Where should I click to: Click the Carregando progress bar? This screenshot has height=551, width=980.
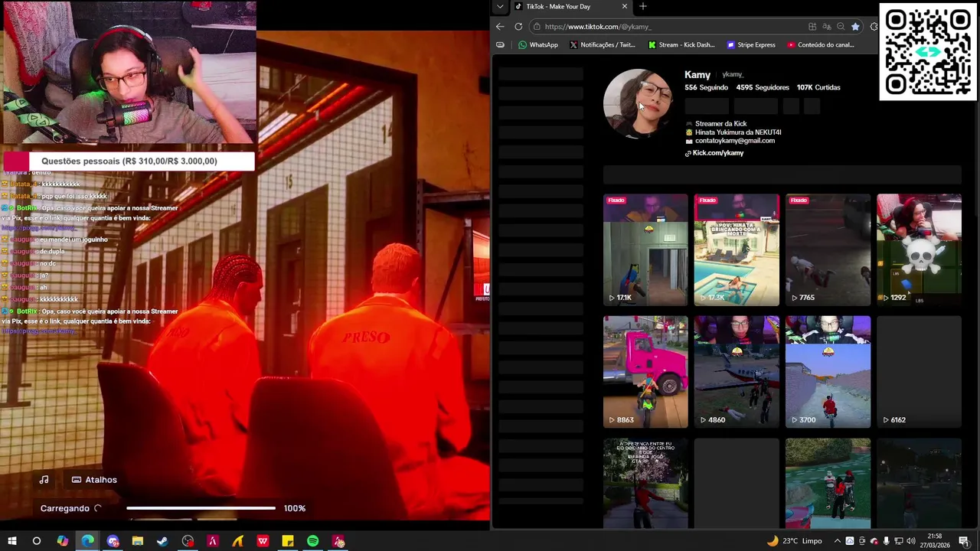[x=201, y=508]
